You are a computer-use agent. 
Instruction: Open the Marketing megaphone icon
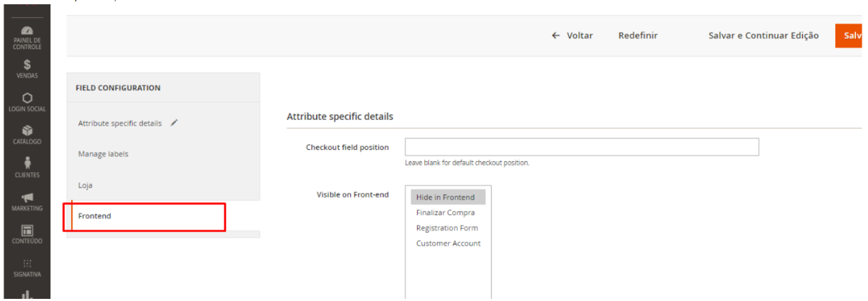coord(27,197)
